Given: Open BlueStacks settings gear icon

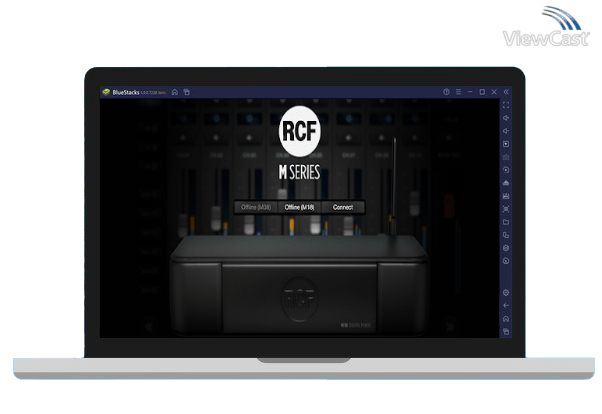Looking at the screenshot, I should coord(506,293).
